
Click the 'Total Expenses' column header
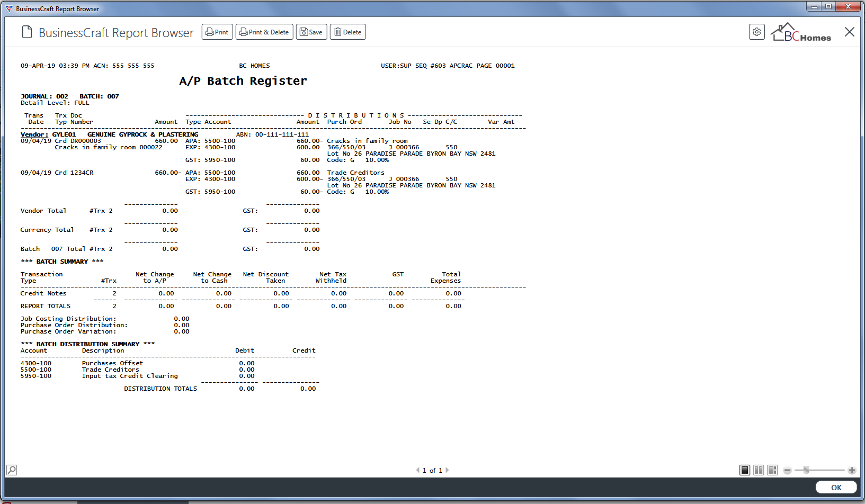pyautogui.click(x=446, y=277)
